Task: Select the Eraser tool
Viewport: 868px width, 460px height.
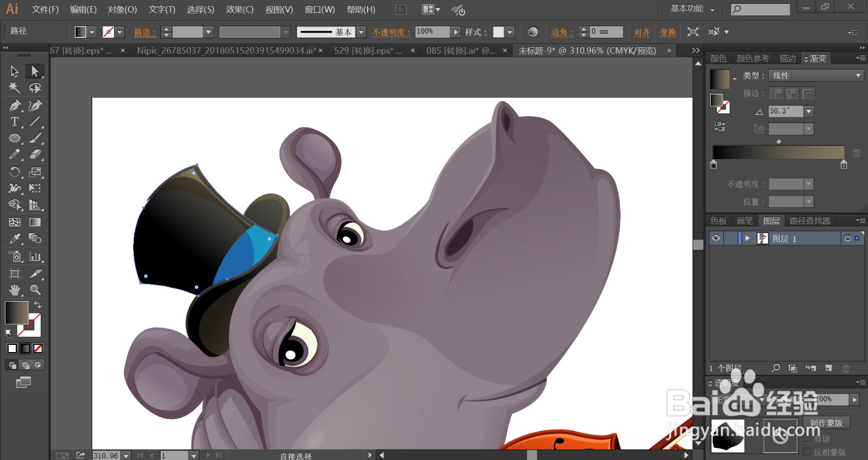Action: 35,155
